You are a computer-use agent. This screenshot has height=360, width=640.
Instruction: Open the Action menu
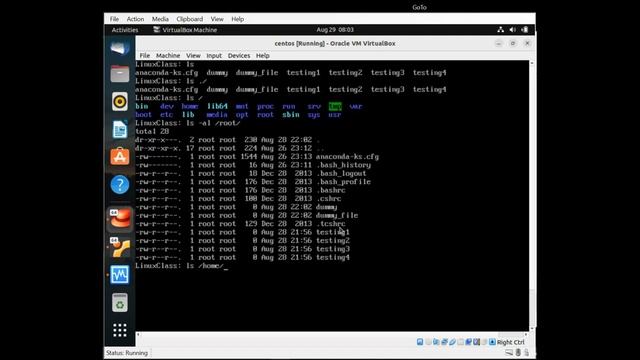click(135, 19)
